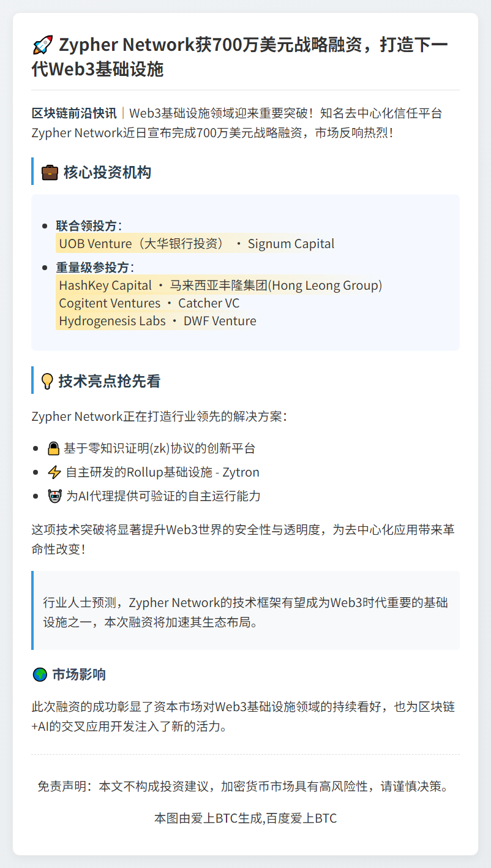Select Hydrogenesis Labs in the investor list
The height and width of the screenshot is (868, 491).
(112, 321)
